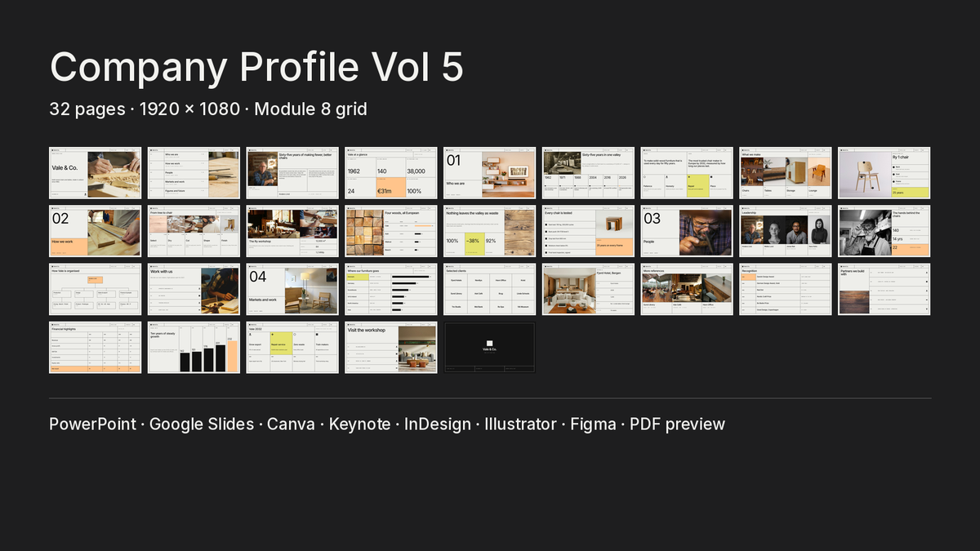The width and height of the screenshot is (980, 551).
Task: Open the 03 People section slide
Action: coord(687,231)
